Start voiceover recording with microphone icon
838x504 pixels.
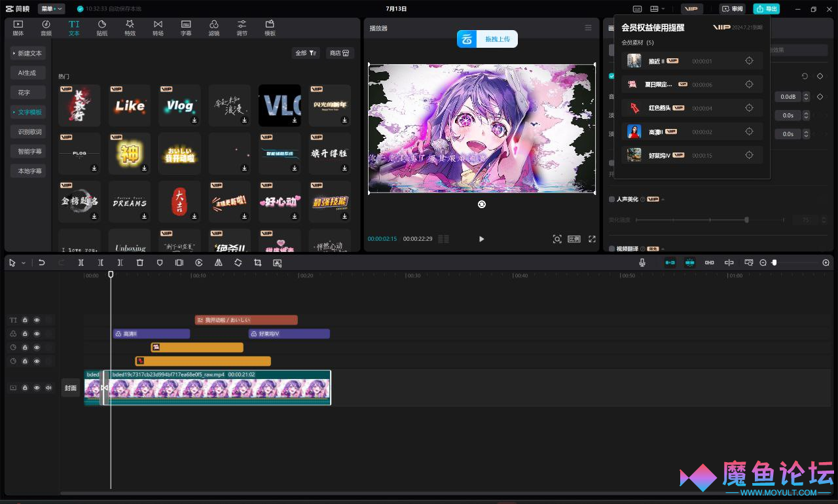coord(642,262)
